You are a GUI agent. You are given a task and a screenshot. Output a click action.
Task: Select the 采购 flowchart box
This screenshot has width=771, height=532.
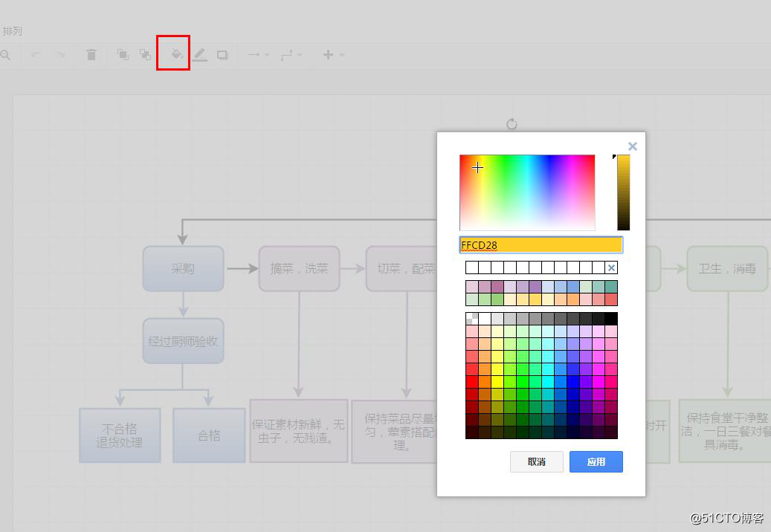click(184, 269)
